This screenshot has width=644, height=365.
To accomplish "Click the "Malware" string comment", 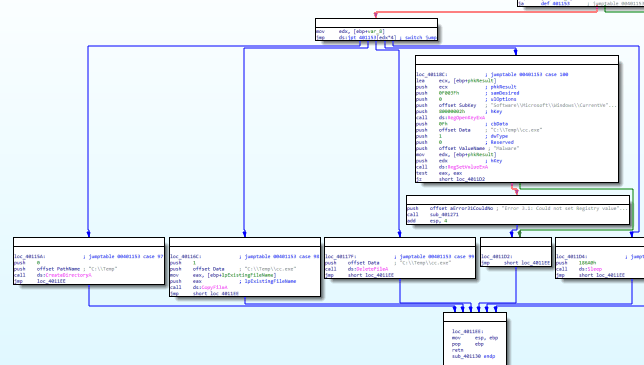I will [x=506, y=148].
